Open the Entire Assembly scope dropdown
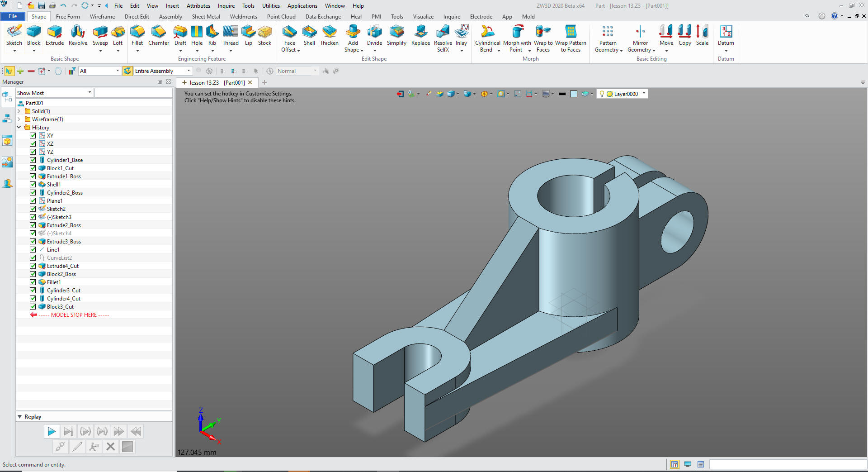This screenshot has height=472, width=868. pyautogui.click(x=163, y=71)
